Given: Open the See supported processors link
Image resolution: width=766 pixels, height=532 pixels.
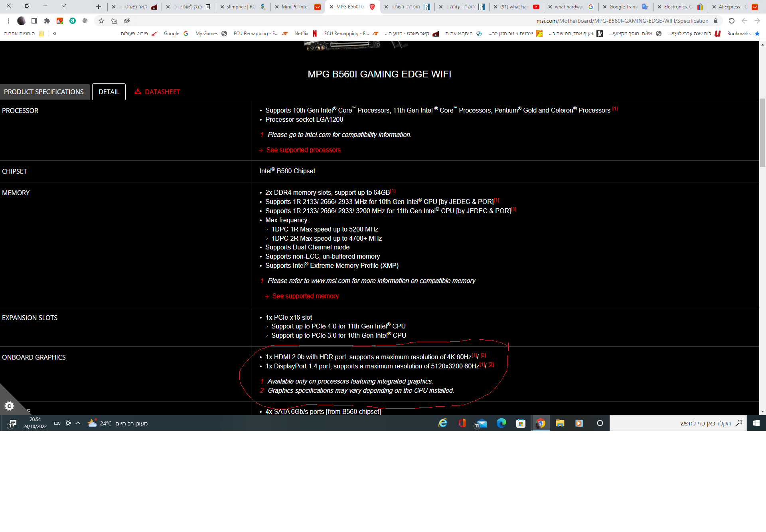Looking at the screenshot, I should [x=303, y=150].
